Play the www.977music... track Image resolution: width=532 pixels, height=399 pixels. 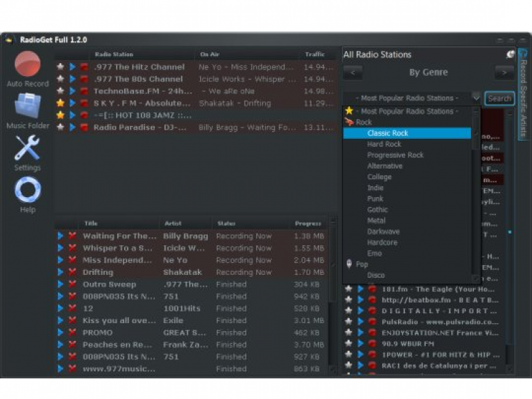[60, 369]
